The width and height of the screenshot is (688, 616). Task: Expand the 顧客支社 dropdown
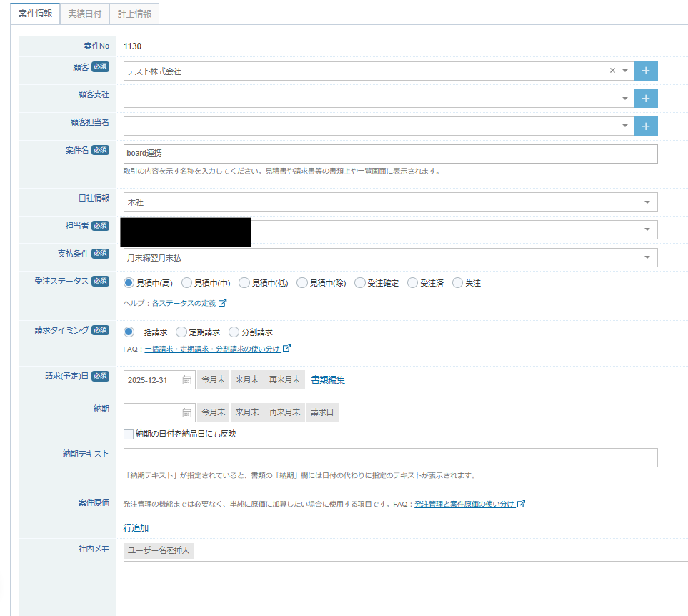point(625,99)
